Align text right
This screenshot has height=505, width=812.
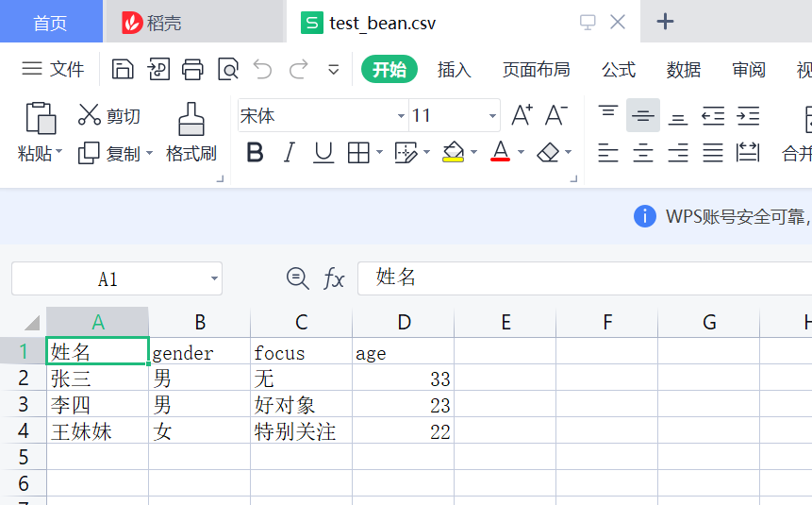coord(678,152)
